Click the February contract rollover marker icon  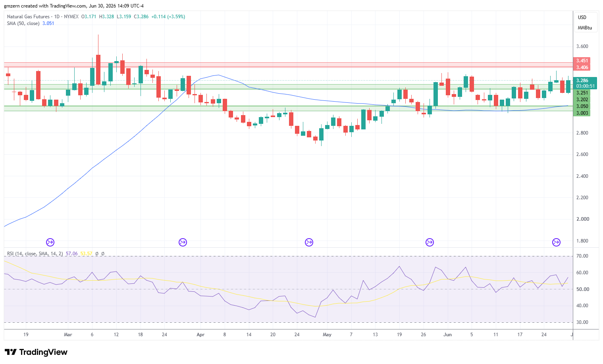point(50,242)
